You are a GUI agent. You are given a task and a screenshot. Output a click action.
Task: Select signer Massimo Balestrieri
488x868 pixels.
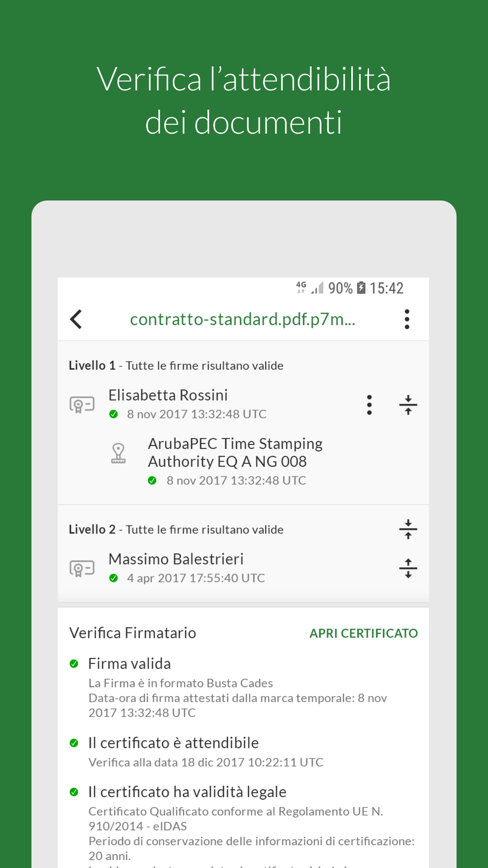[176, 559]
